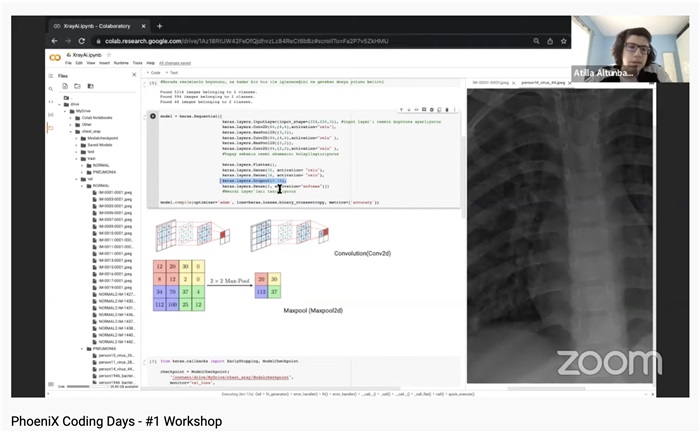
Task: Click the address bar zoom magnifier icon
Action: [x=536, y=41]
